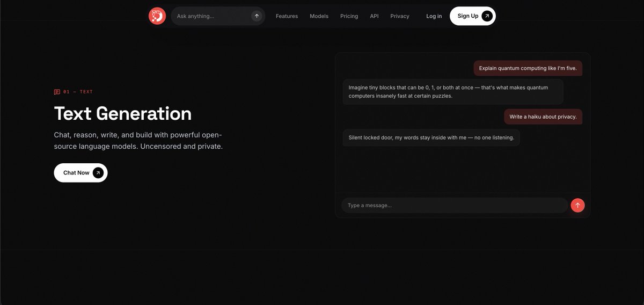Click the red logo in the navbar
Image resolution: width=644 pixels, height=305 pixels.
[157, 16]
